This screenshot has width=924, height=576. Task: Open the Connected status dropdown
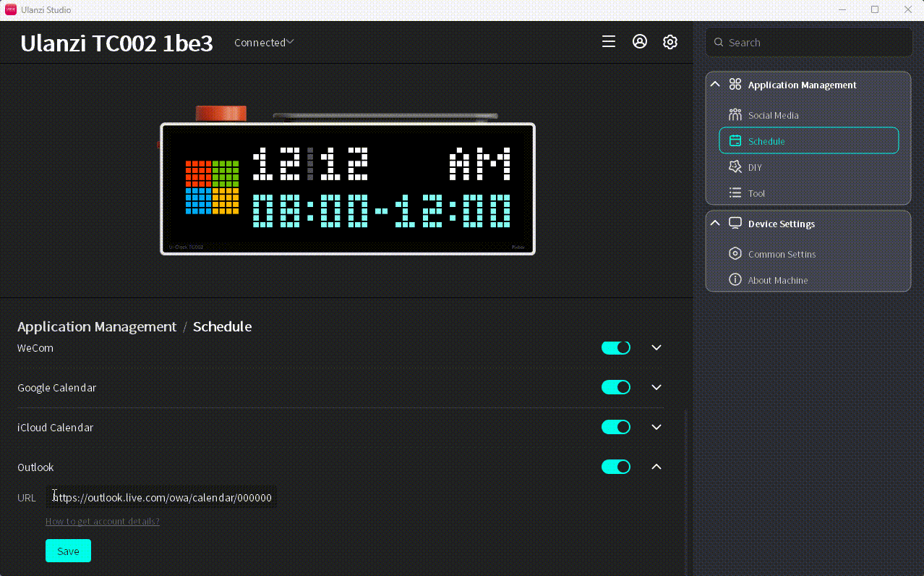pyautogui.click(x=264, y=43)
